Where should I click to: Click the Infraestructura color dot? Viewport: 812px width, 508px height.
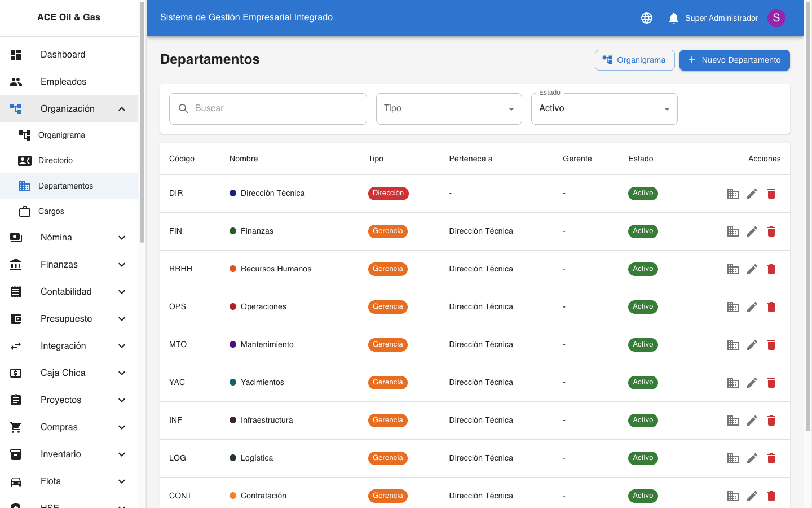[x=233, y=420]
